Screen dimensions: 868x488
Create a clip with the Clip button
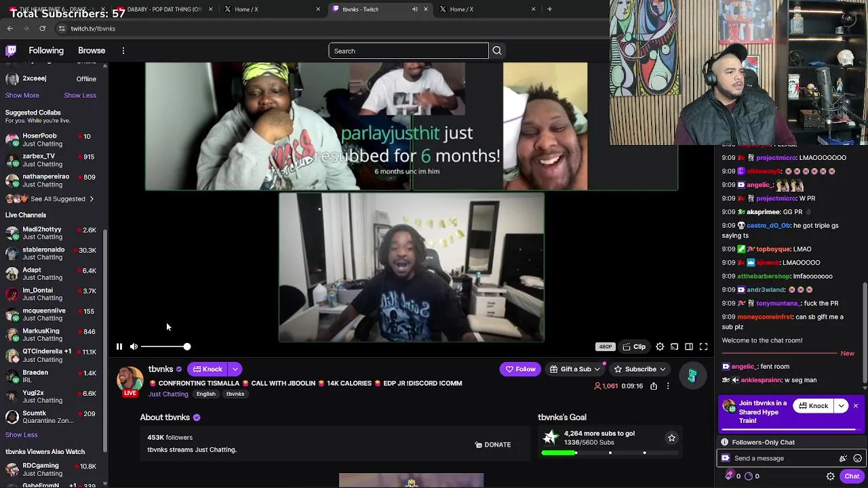pos(634,347)
